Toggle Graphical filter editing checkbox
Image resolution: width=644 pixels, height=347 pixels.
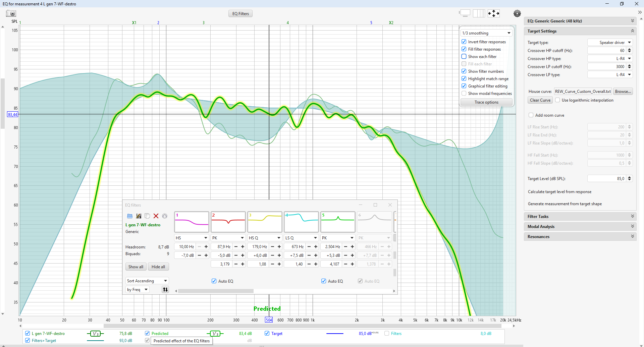[464, 86]
